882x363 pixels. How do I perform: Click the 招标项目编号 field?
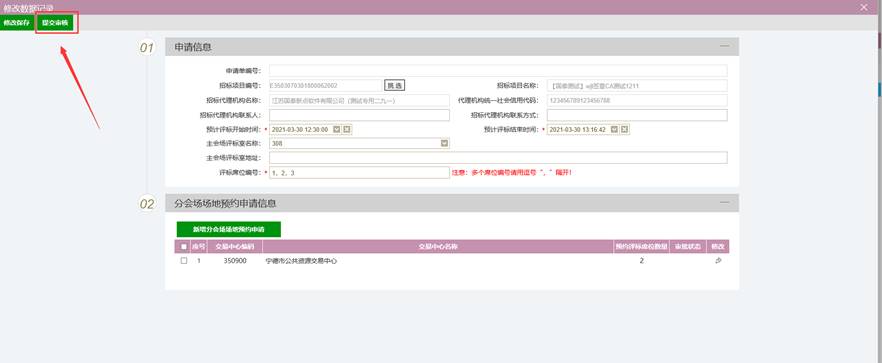tap(325, 86)
